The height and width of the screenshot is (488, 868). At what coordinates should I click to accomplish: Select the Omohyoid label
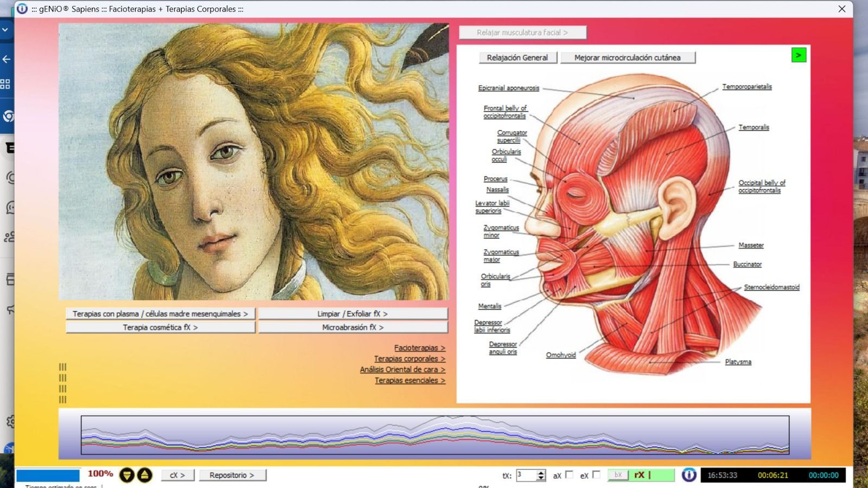[x=560, y=355]
